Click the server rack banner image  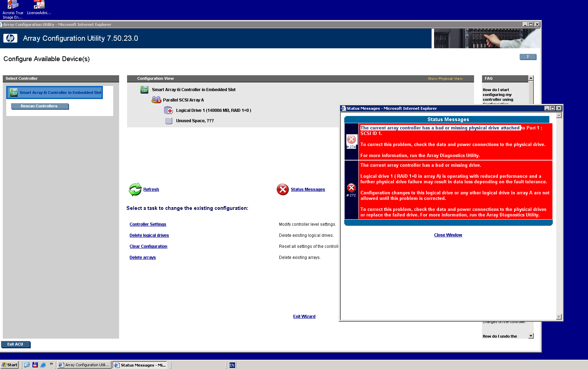point(486,38)
